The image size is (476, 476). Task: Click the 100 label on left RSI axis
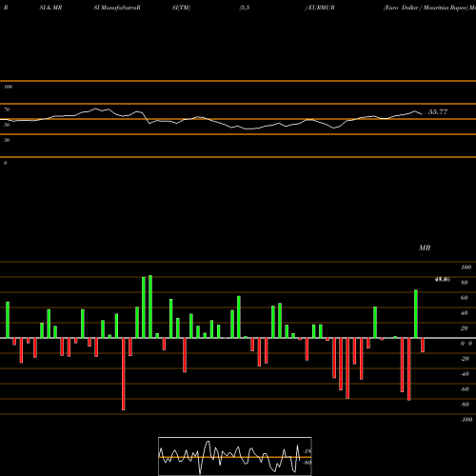click(8, 87)
